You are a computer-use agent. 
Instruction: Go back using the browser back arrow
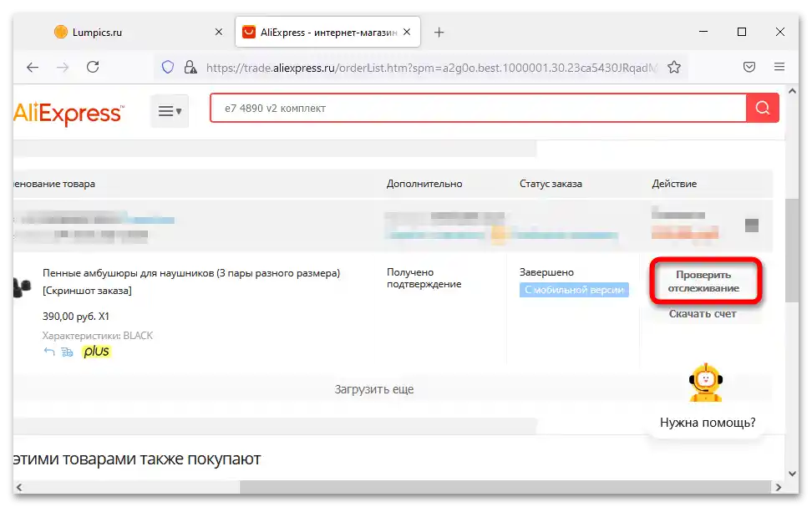click(33, 68)
